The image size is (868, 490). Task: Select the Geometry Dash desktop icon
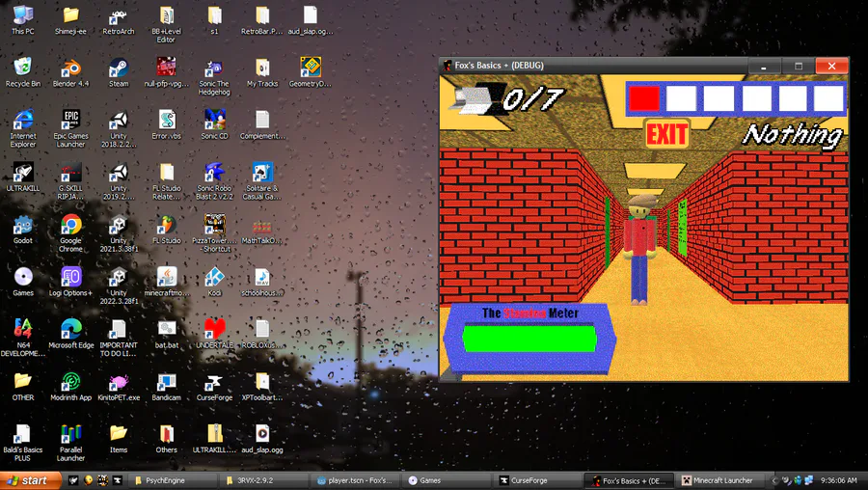coord(311,72)
